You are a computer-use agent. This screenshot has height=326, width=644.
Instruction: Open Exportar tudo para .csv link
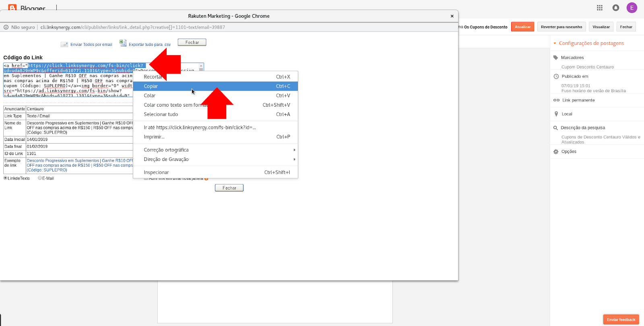click(x=150, y=45)
